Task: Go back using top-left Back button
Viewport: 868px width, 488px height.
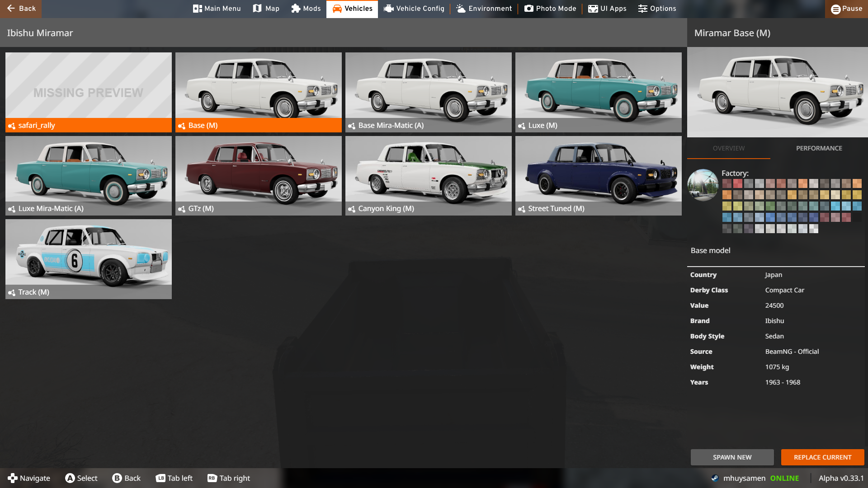Action: pyautogui.click(x=21, y=9)
